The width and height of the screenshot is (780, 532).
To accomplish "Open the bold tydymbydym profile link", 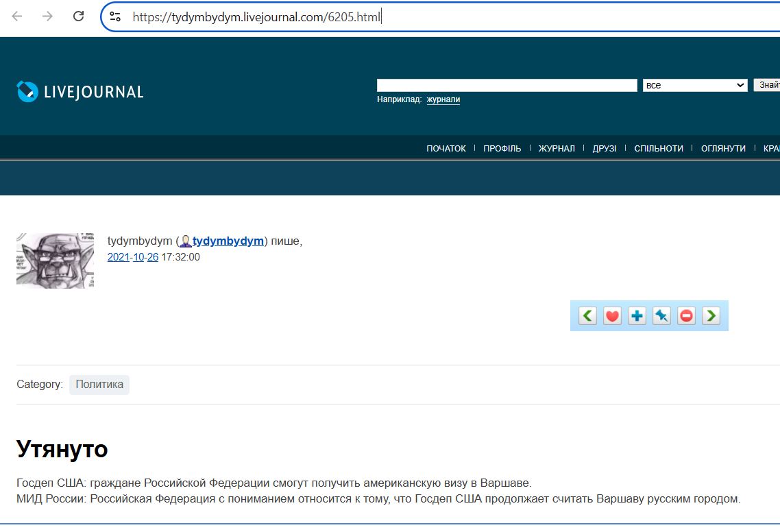I will (228, 241).
